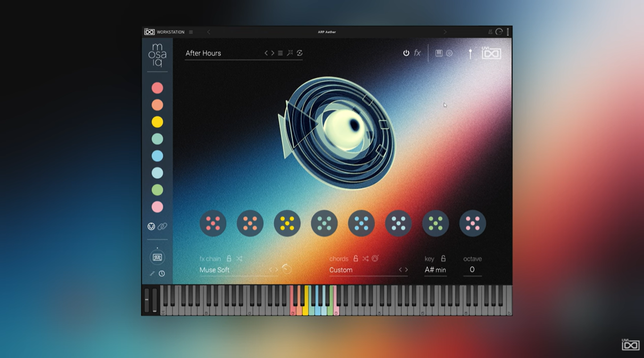This screenshot has width=644, height=358.
Task: Toggle the key lock
Action: click(443, 259)
